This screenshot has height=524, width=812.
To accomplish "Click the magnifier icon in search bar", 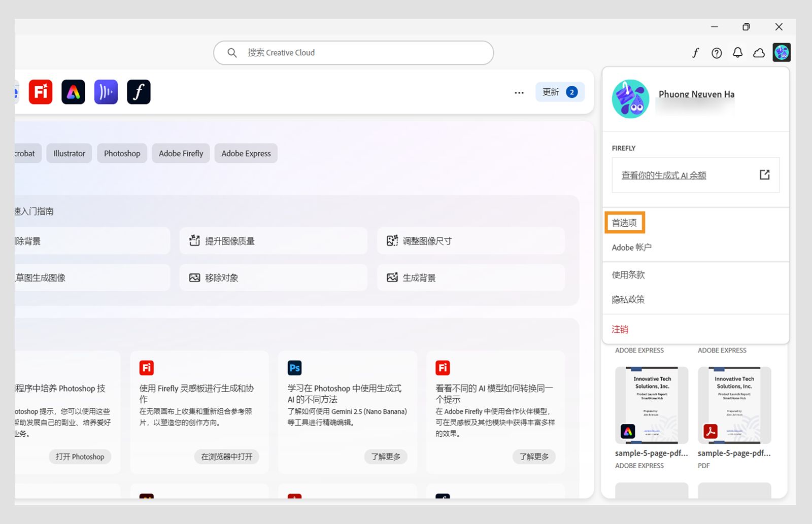I will click(x=232, y=53).
